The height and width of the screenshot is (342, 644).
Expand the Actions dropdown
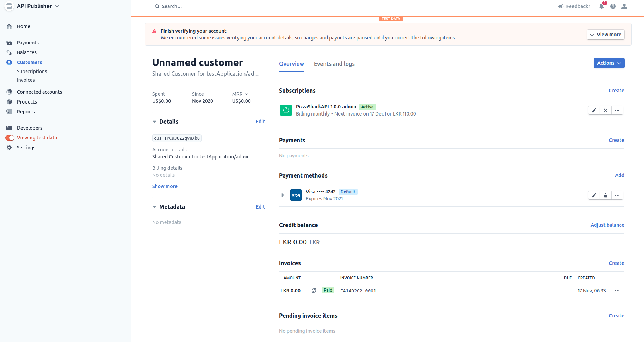pos(609,63)
